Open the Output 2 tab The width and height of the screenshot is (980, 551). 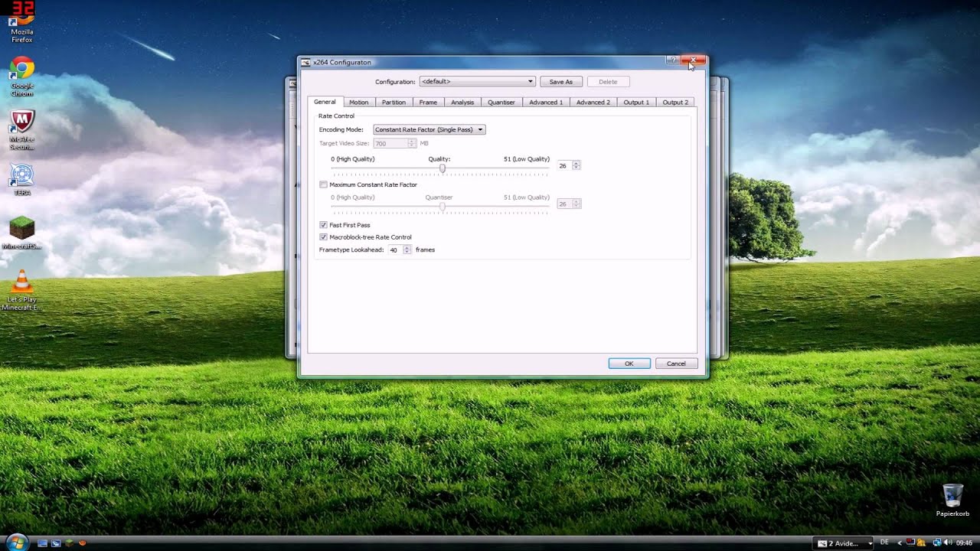675,102
